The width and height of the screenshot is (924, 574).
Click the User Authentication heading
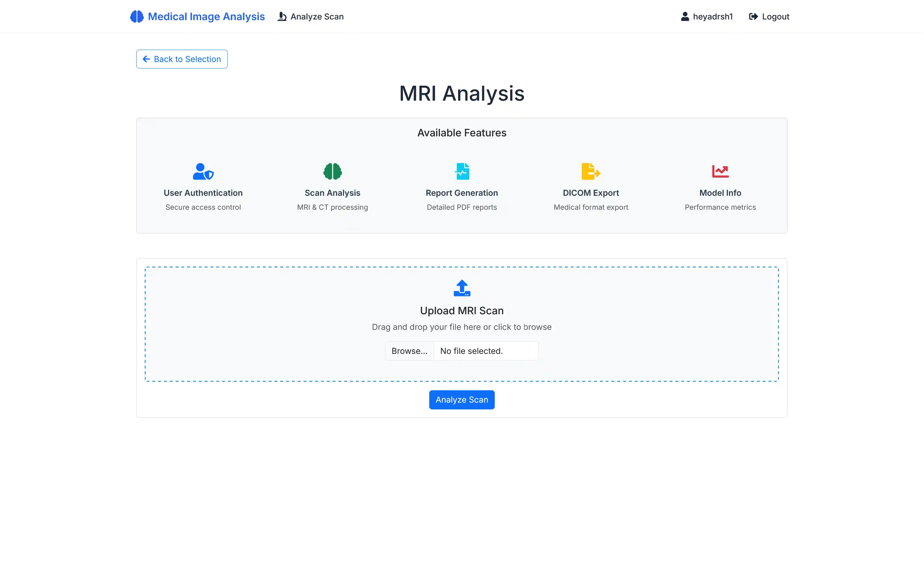click(x=203, y=193)
